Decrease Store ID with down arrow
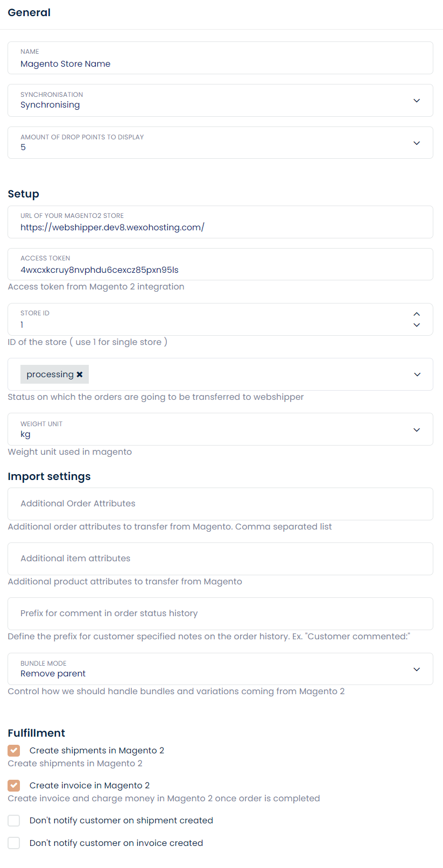The image size is (443, 868). (417, 325)
